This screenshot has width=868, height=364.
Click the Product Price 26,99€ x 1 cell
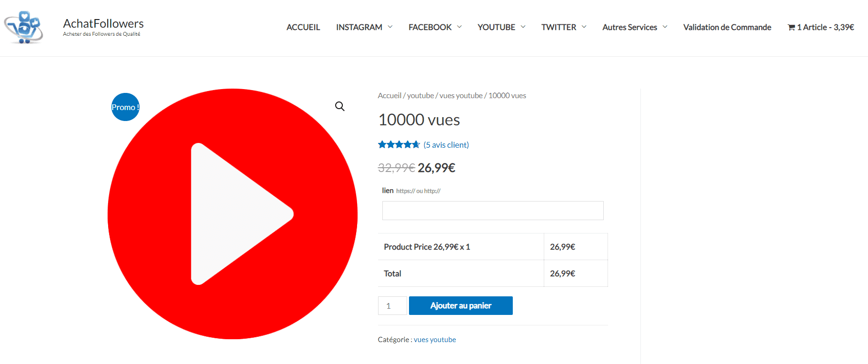point(461,247)
